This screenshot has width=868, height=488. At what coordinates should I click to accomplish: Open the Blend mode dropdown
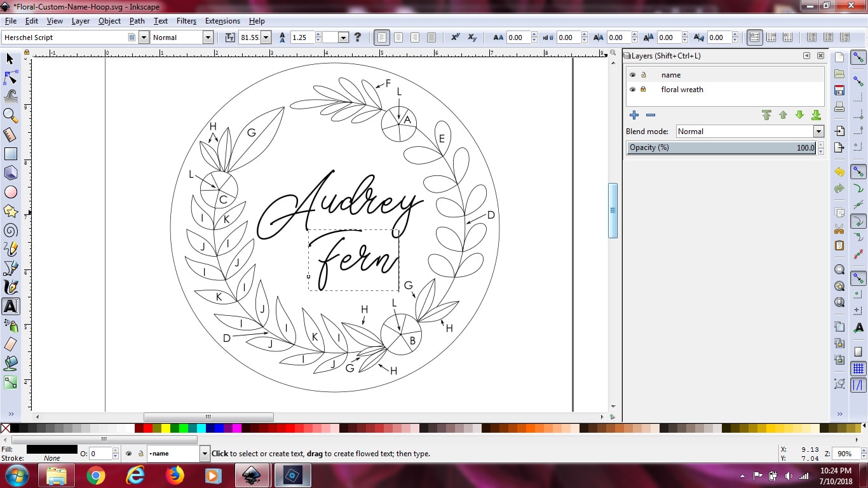[x=818, y=132]
